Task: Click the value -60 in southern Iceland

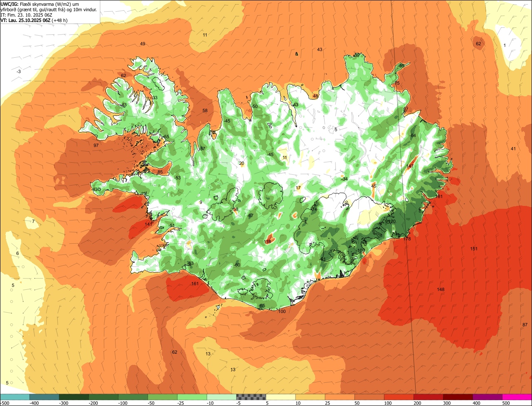Action: pyautogui.click(x=237, y=265)
